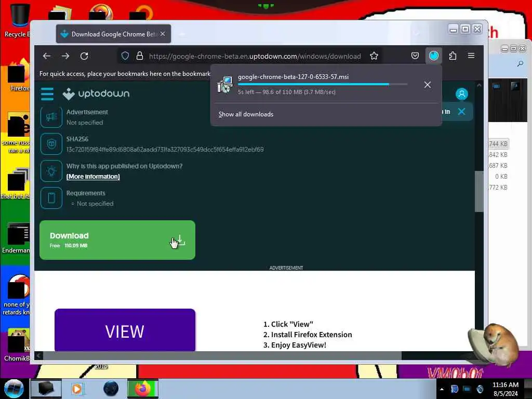
Task: Click the page vertical scrollbar thumb
Action: pyautogui.click(x=478, y=191)
